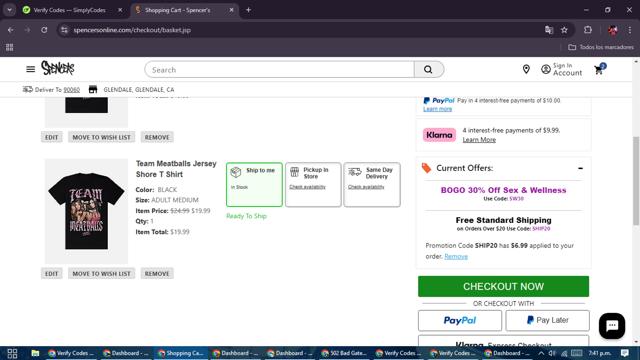Open the apps grid in bookmarks bar
This screenshot has width=640, height=360.
click(x=10, y=47)
